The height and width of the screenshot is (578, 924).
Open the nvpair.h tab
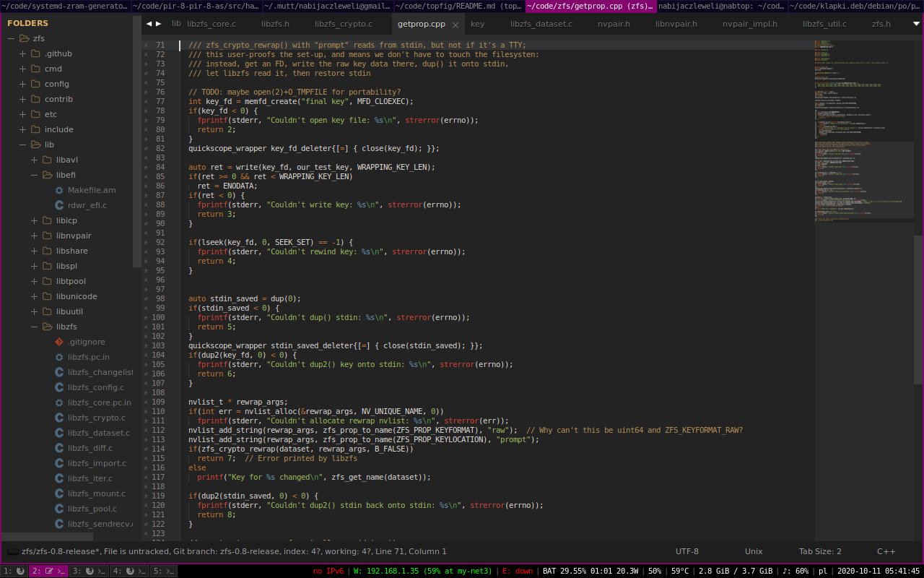[614, 24]
